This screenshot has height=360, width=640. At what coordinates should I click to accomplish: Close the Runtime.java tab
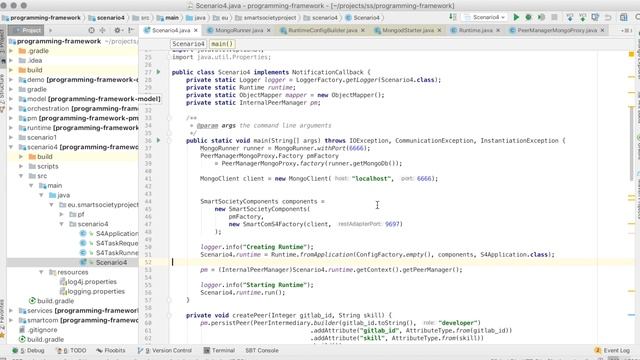click(x=498, y=30)
